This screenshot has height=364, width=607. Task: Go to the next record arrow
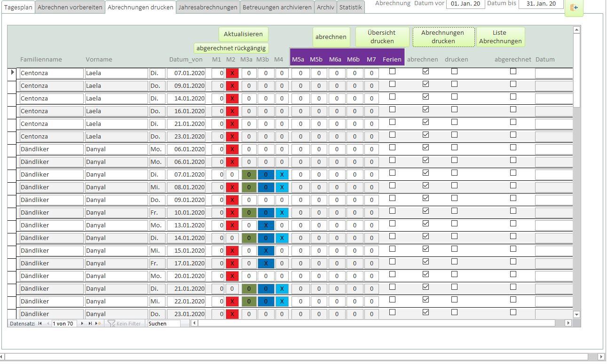click(x=82, y=324)
